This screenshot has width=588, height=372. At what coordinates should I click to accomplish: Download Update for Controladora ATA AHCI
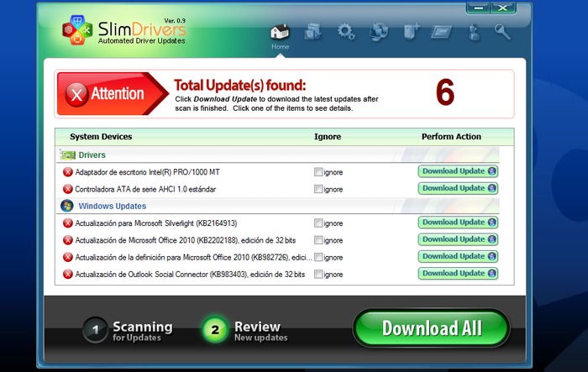coord(459,188)
